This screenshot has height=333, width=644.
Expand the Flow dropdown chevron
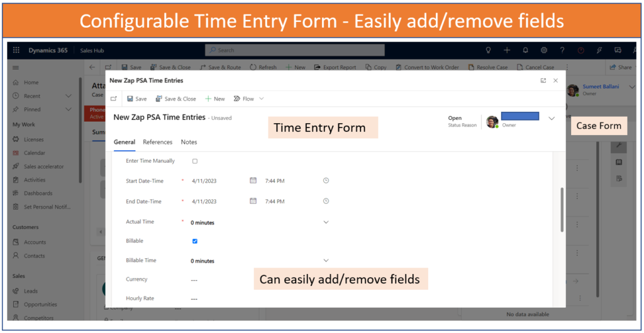[x=261, y=99]
